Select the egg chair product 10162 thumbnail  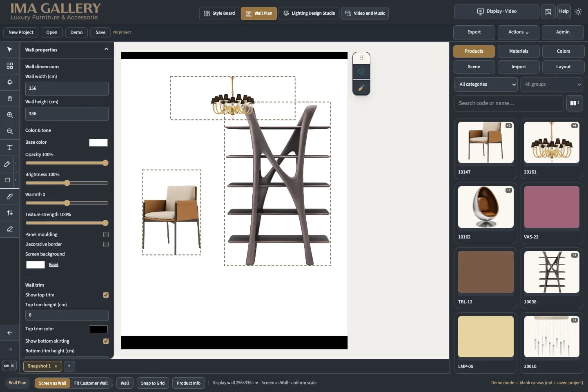[486, 207]
